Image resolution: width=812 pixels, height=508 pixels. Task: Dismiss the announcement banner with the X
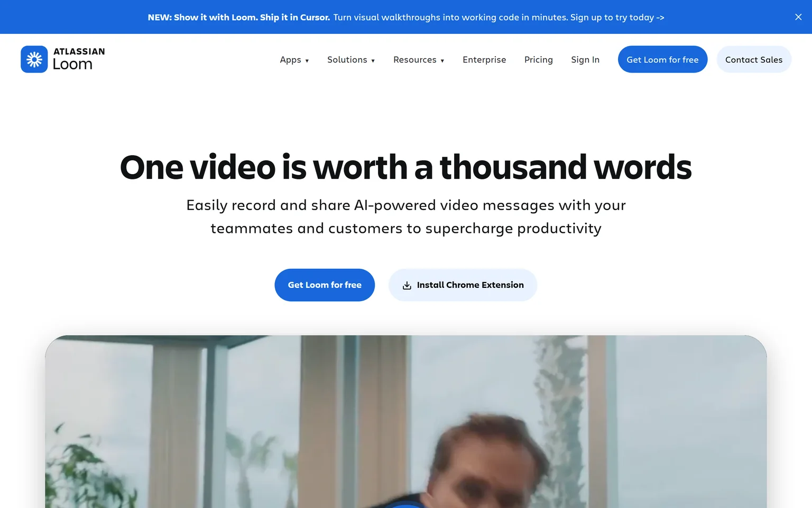pos(798,17)
